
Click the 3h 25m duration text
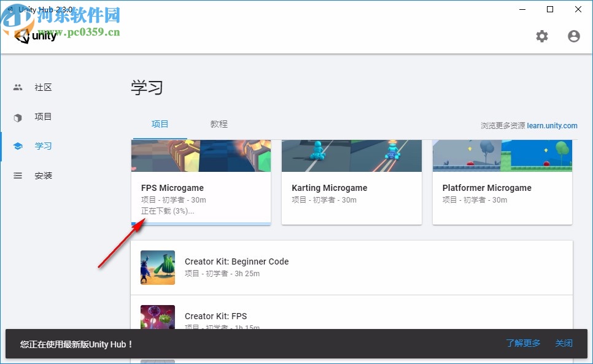247,274
